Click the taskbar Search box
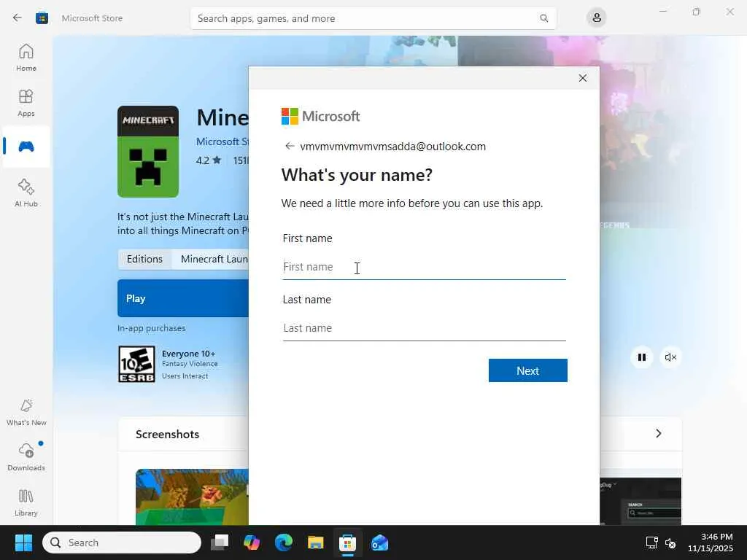This screenshot has height=560, width=747. 122,542
